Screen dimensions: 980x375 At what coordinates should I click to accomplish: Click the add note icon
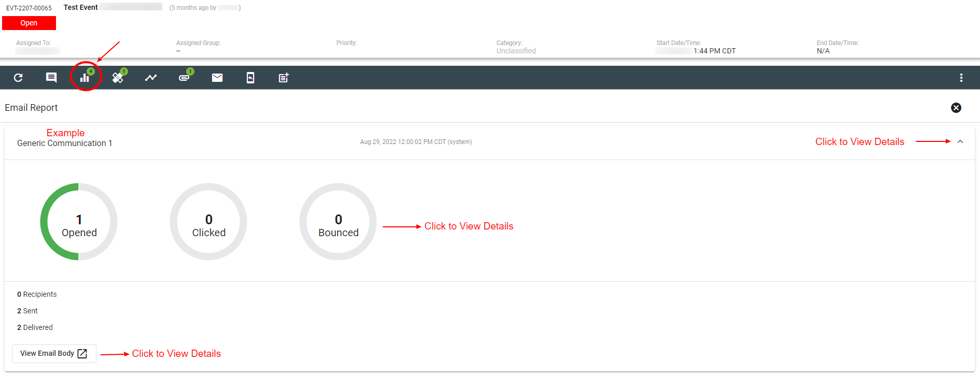pyautogui.click(x=284, y=78)
